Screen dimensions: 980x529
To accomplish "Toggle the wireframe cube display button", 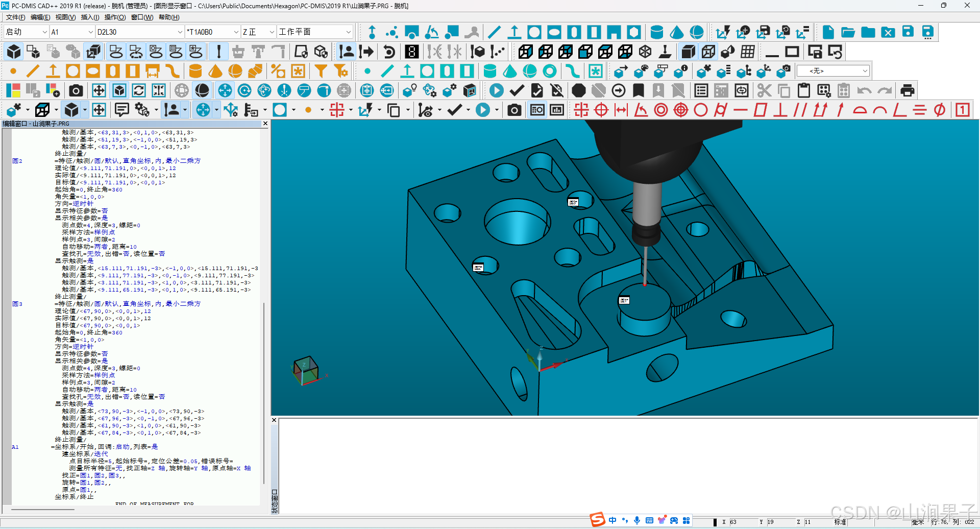I will click(x=708, y=52).
